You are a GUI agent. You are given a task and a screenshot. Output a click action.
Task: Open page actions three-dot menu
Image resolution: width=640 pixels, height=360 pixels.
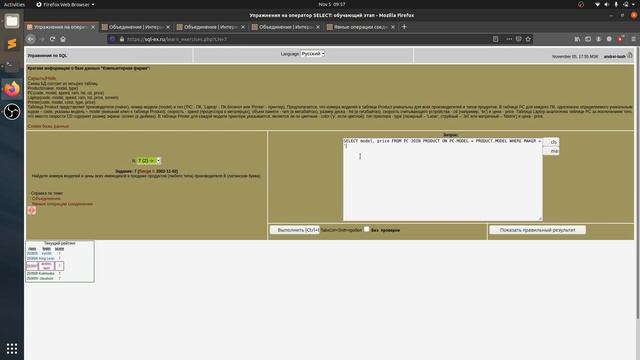(509, 39)
